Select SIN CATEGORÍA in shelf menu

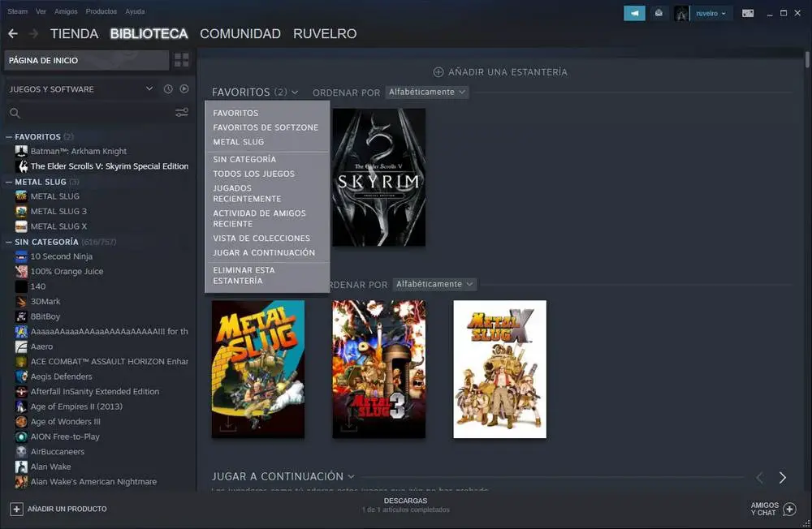[x=244, y=159]
